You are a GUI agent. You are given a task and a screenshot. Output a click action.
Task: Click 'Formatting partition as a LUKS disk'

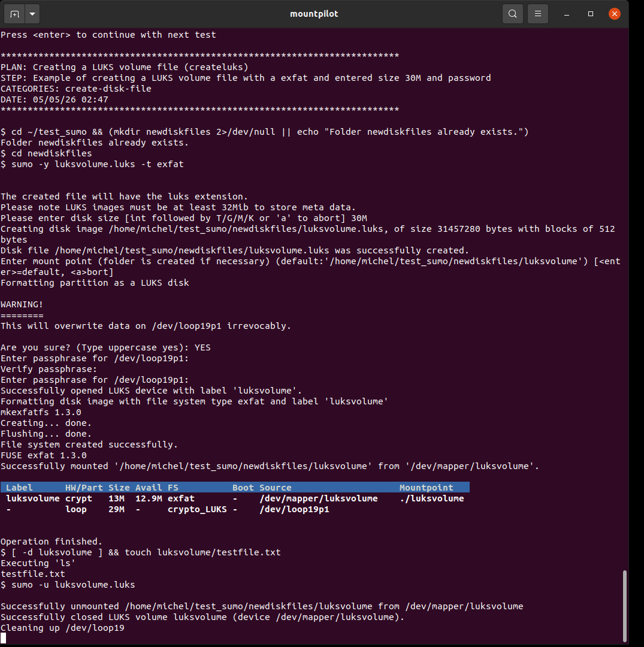coord(95,283)
